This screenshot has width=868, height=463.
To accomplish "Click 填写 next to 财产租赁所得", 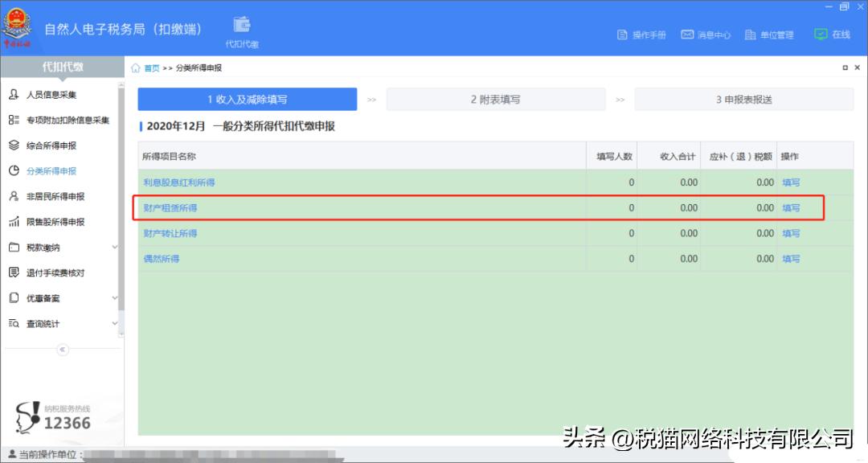I will tap(791, 207).
